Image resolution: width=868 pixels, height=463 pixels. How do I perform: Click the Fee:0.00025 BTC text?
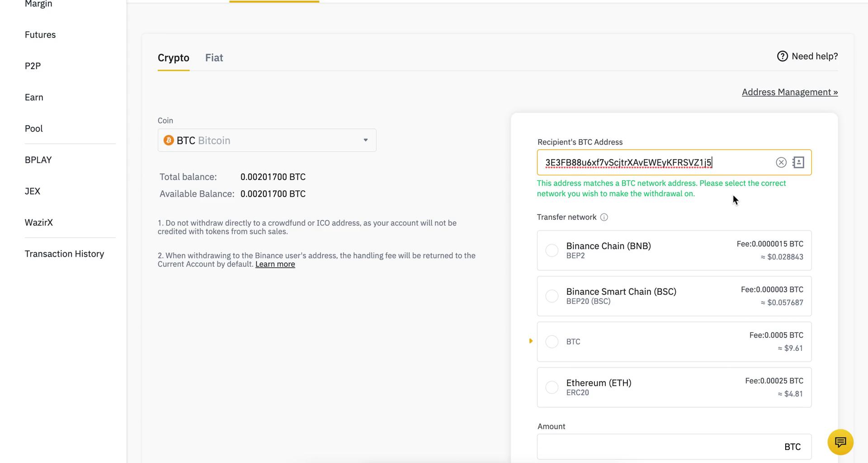(774, 381)
